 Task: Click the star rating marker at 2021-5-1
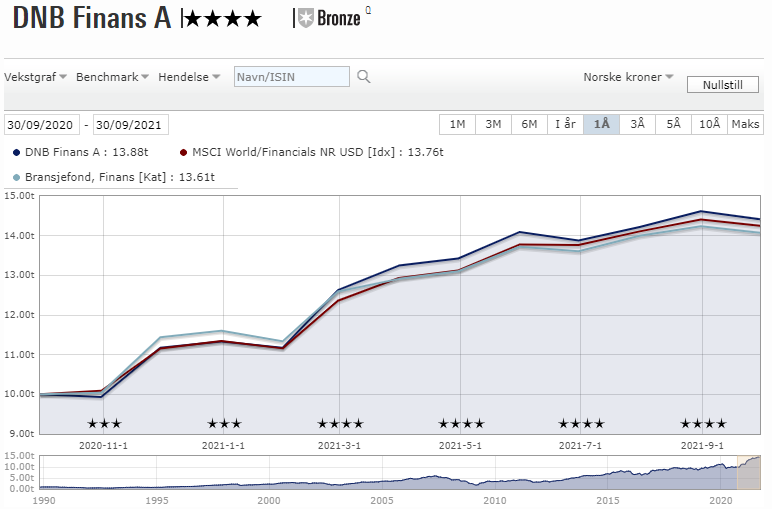coord(461,423)
